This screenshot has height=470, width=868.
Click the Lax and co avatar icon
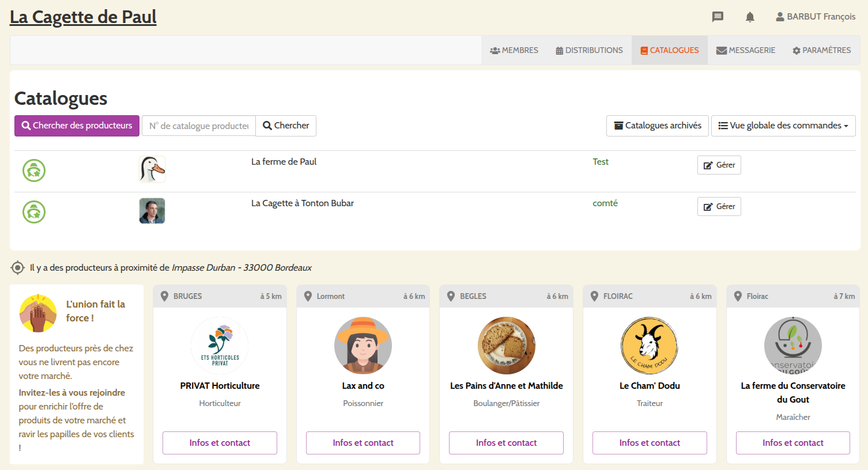pos(363,346)
